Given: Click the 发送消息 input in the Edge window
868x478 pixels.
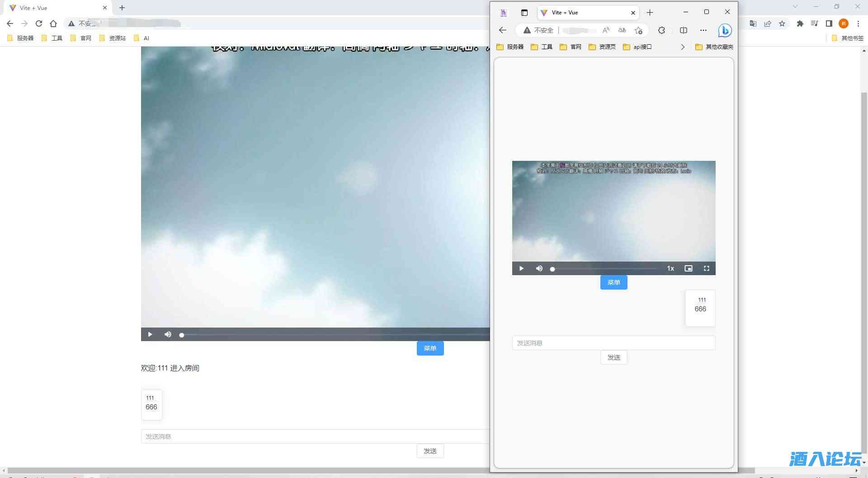Looking at the screenshot, I should [x=613, y=343].
